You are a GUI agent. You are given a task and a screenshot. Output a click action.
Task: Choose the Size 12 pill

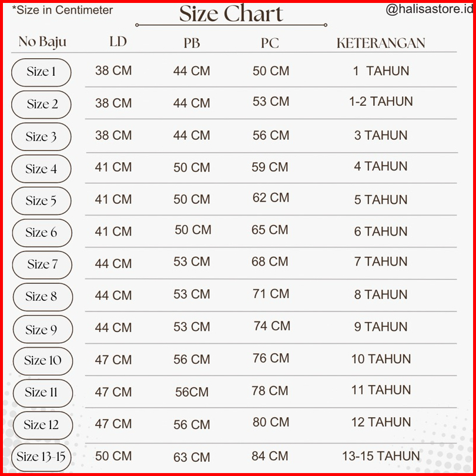[x=42, y=425]
